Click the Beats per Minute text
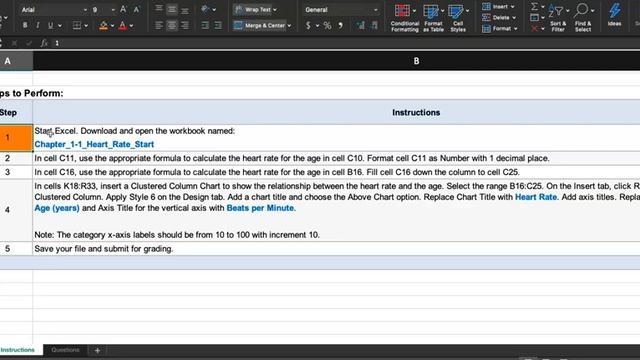640x360 pixels. (260, 208)
